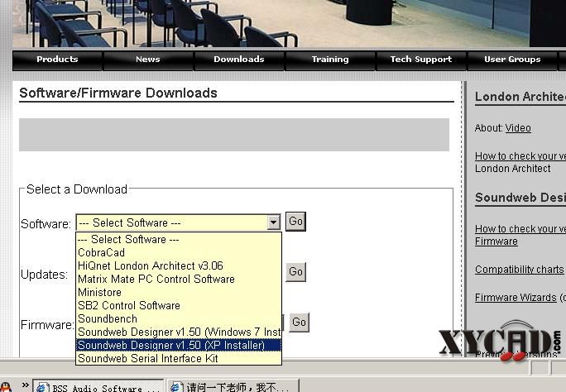The height and width of the screenshot is (392, 566).
Task: Click the 'Select a Download' legend
Action: click(x=77, y=189)
